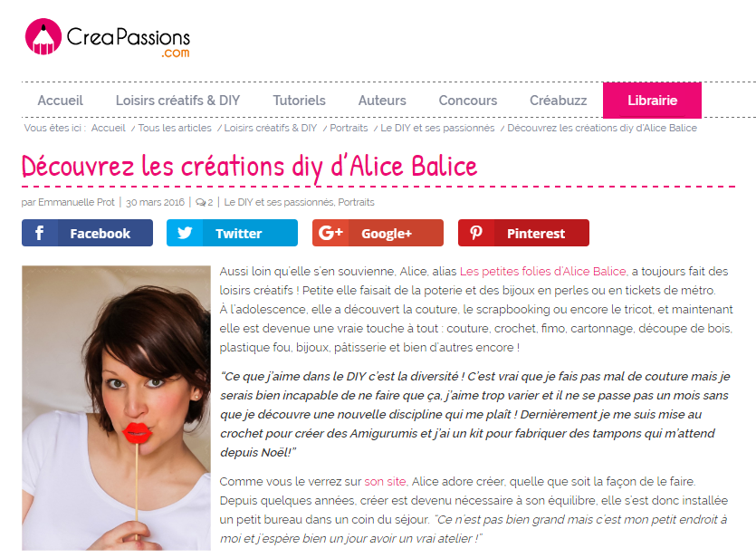Click the Facebook f icon
Image resolution: width=756 pixels, height=558 pixels.
[40, 233]
